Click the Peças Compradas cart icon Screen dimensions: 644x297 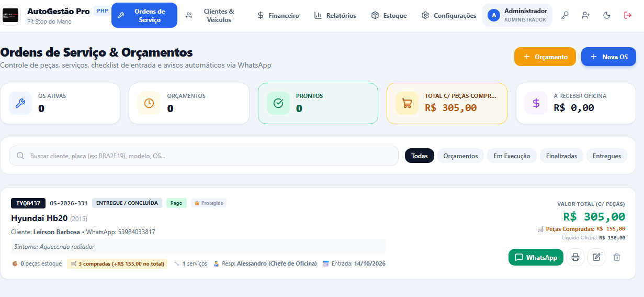pos(540,229)
